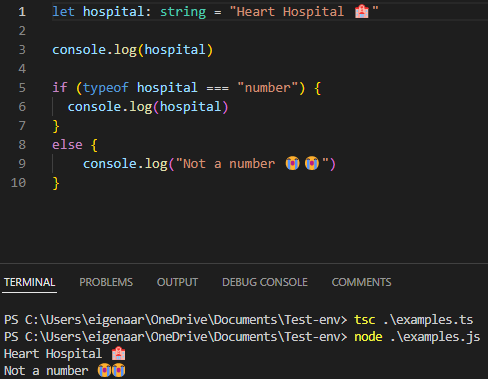Screen dimensions: 488x379
Task: Click the first crying emoji in line 9
Action: (x=292, y=163)
